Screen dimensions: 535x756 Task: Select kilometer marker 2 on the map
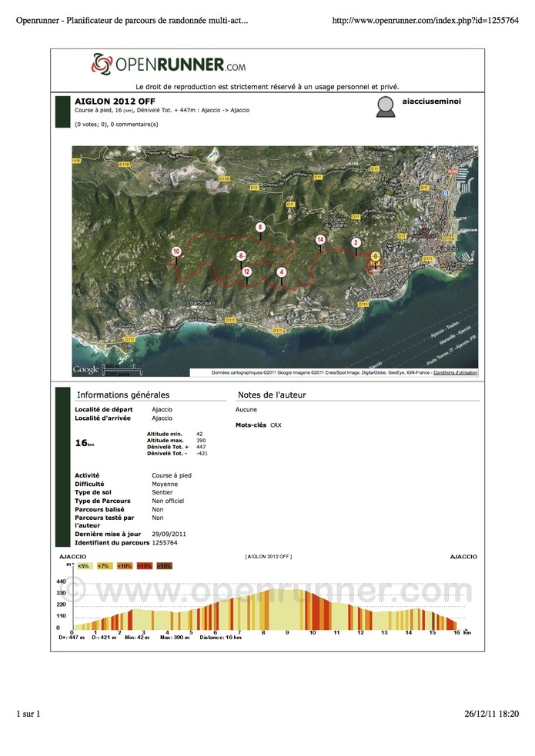(356, 242)
